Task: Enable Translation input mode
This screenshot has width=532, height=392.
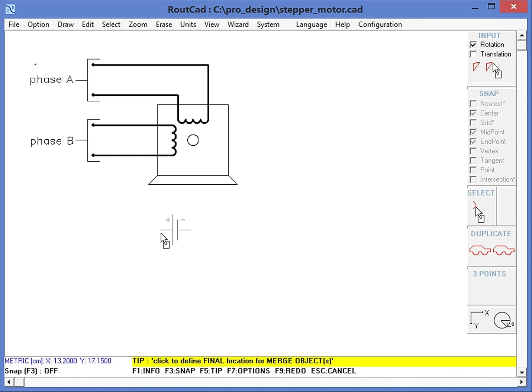Action: (473, 54)
